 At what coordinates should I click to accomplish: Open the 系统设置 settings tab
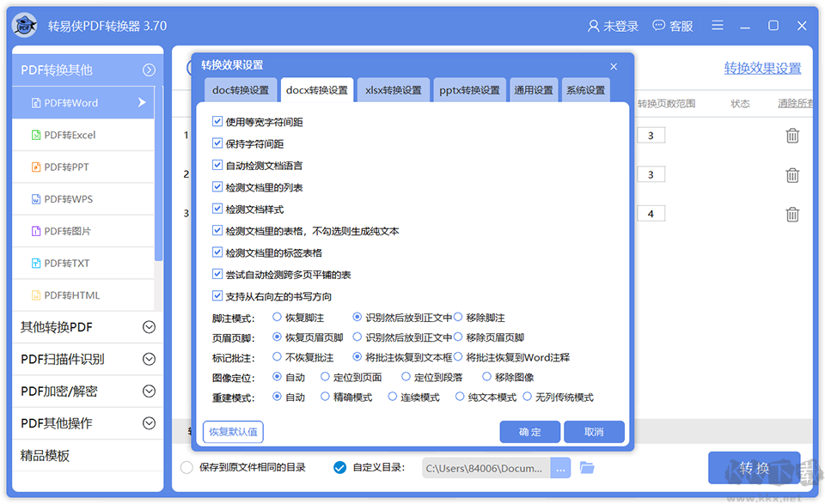(585, 88)
